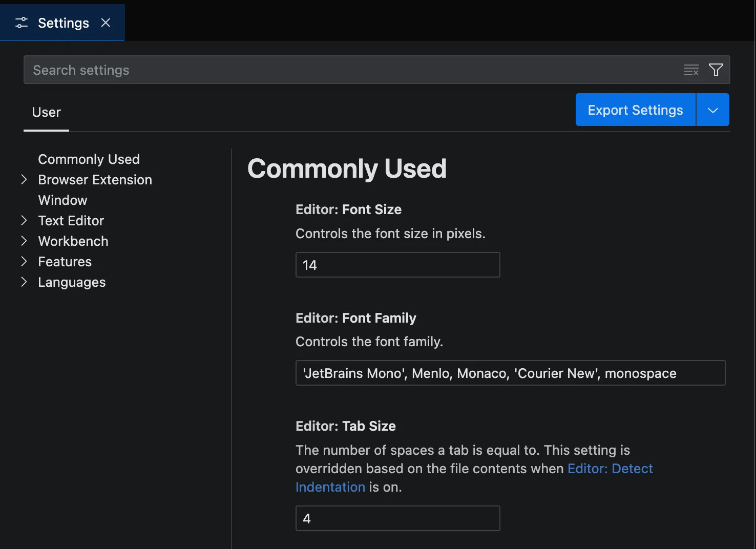The height and width of the screenshot is (549, 756).
Task: Open the filter settings funnel icon
Action: click(x=716, y=70)
